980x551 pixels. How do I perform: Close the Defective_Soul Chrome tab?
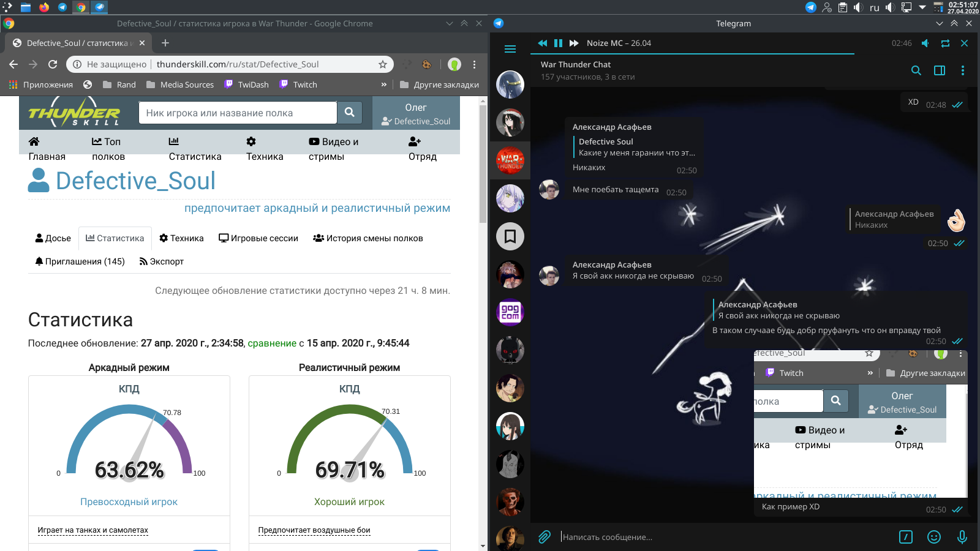pos(142,43)
